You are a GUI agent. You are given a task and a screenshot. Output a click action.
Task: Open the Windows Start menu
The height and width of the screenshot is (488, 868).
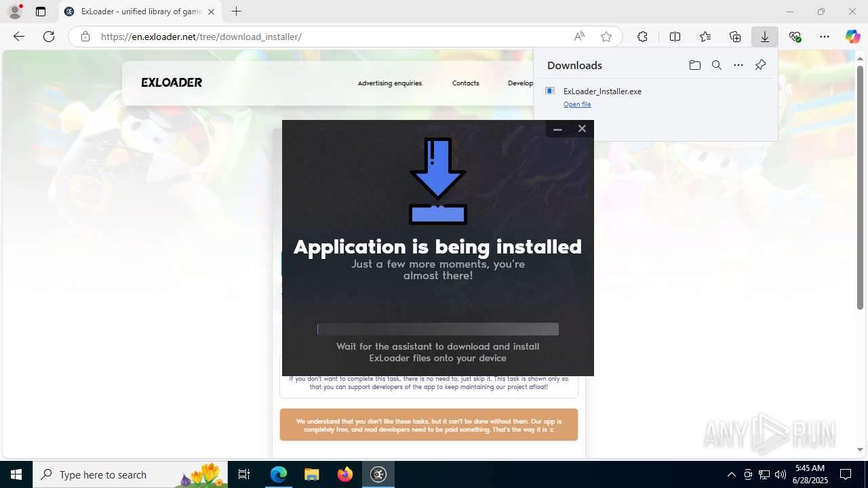tap(16, 474)
